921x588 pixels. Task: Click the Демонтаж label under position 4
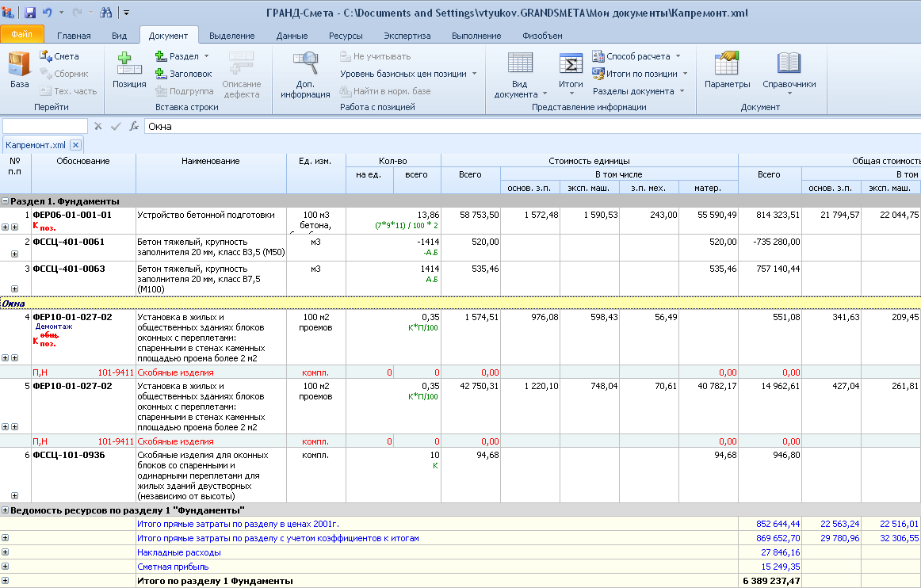pyautogui.click(x=54, y=326)
